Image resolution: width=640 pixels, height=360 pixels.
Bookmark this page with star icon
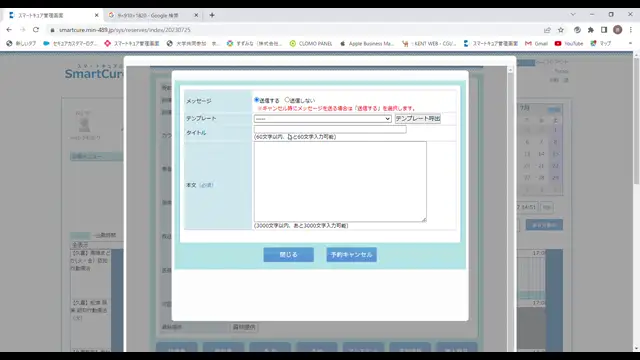[561, 30]
